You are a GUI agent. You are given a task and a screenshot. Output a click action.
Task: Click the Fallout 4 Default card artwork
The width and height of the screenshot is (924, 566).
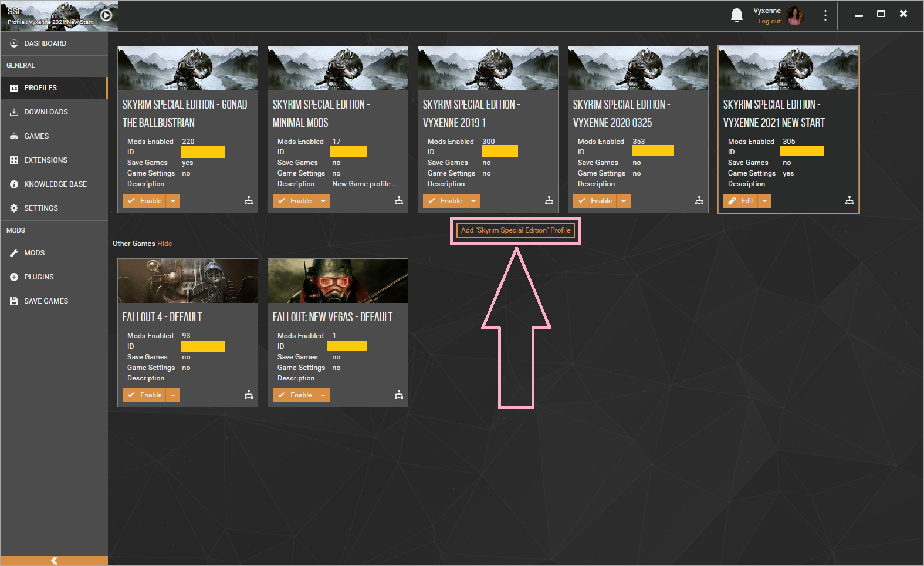click(188, 281)
